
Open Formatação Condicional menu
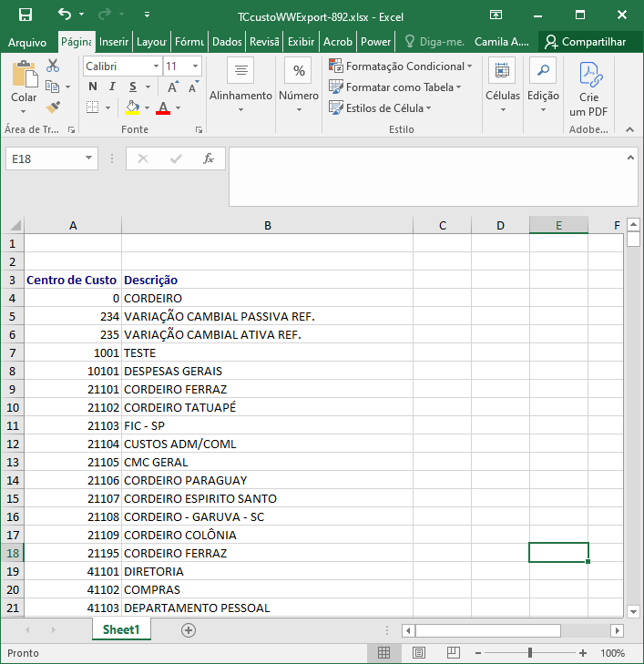click(x=401, y=66)
